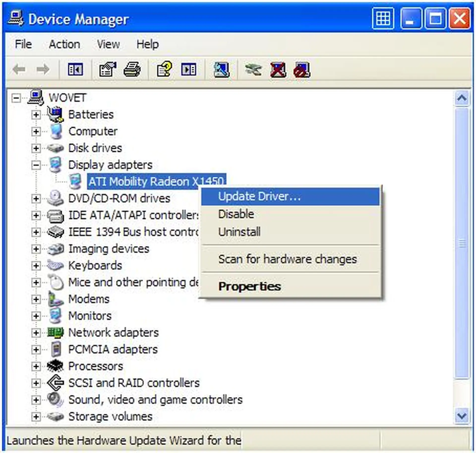476x453 pixels.
Task: Expand the Network adapters category
Action: point(36,333)
